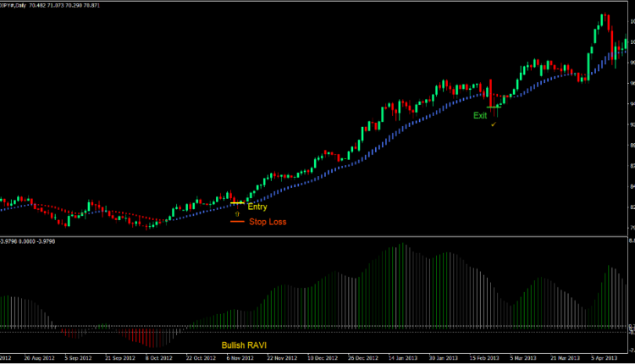Click the Entry text label

257,207
